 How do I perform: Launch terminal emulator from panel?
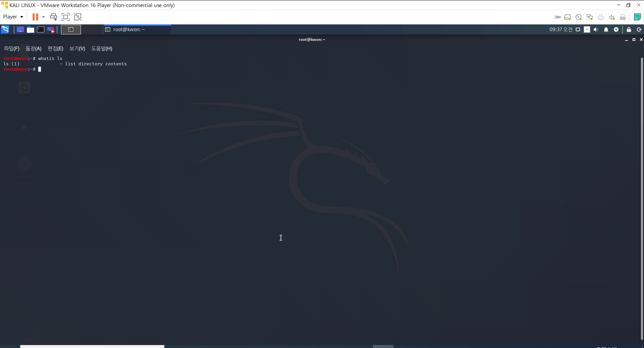coord(41,29)
